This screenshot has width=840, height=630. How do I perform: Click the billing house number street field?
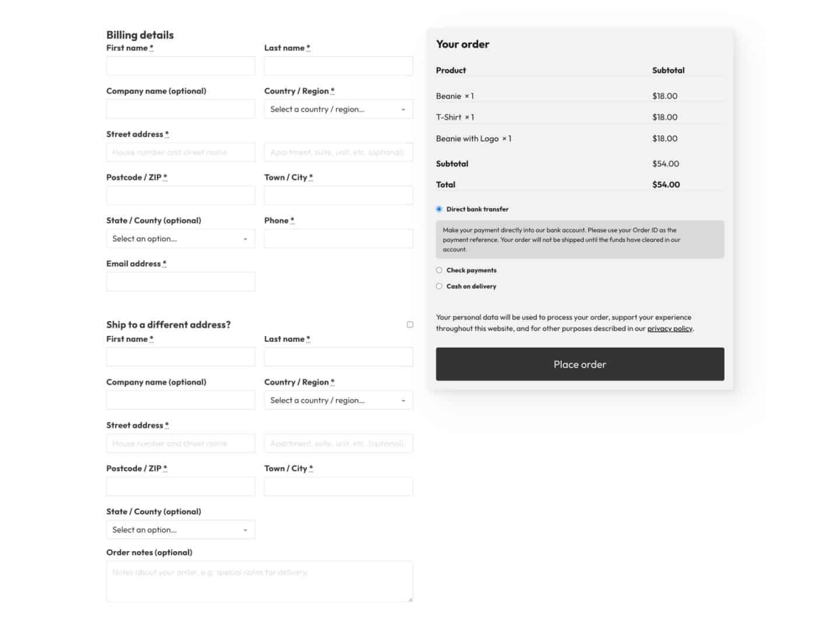(x=180, y=152)
